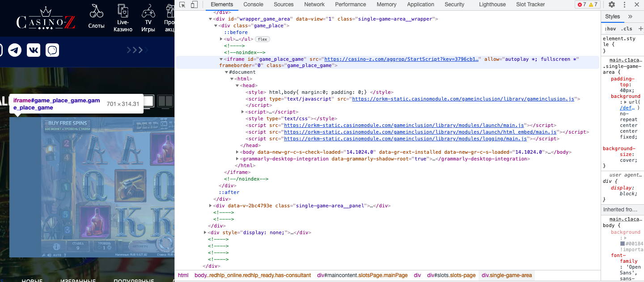Expand the display: none div
Screen dimensions: 644x282
point(205,233)
